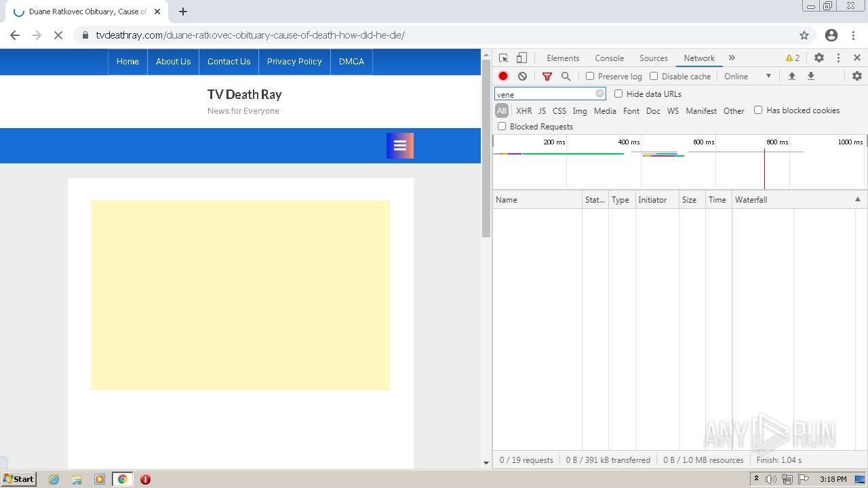Open the DMCA link
The height and width of the screenshot is (488, 868).
tap(351, 61)
